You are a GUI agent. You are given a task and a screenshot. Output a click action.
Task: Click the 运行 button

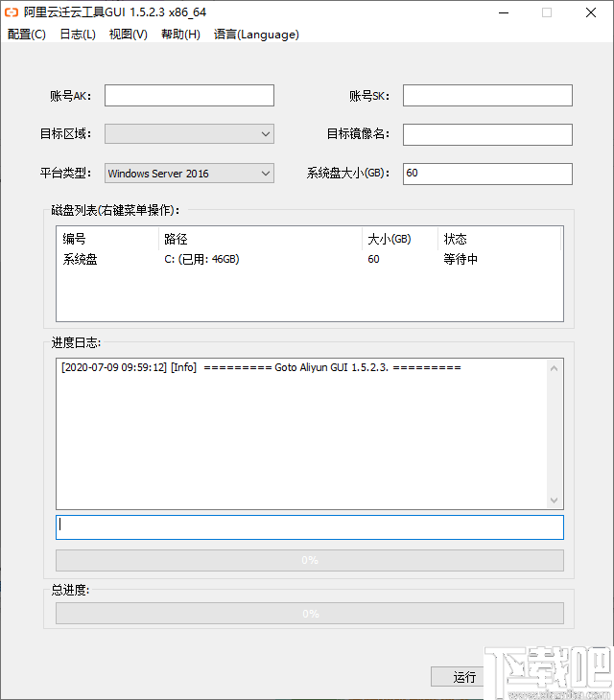(x=464, y=677)
